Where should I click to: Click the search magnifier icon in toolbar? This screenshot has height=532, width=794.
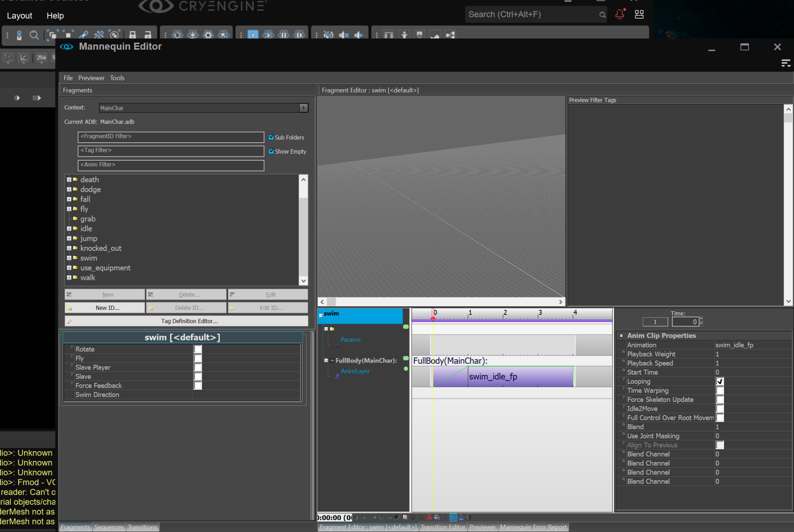[34, 35]
